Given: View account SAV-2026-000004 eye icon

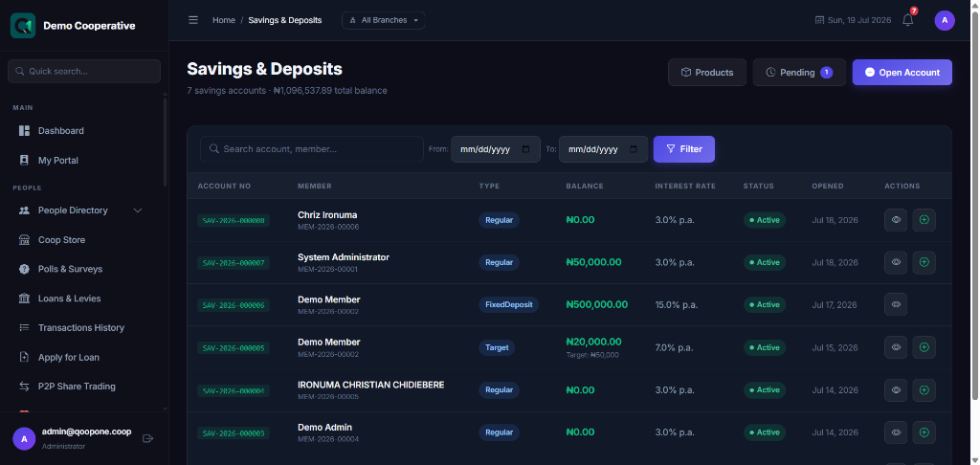Looking at the screenshot, I should (x=896, y=390).
